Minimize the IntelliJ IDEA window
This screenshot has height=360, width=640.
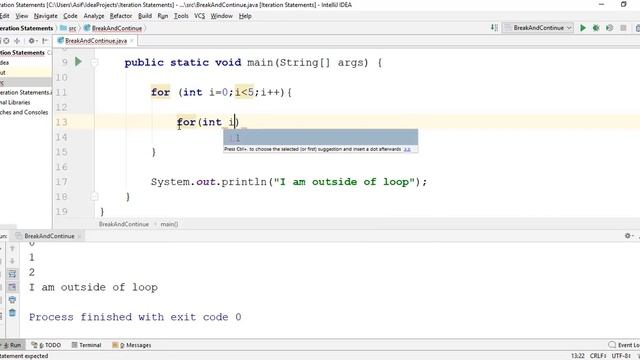[x=601, y=4]
